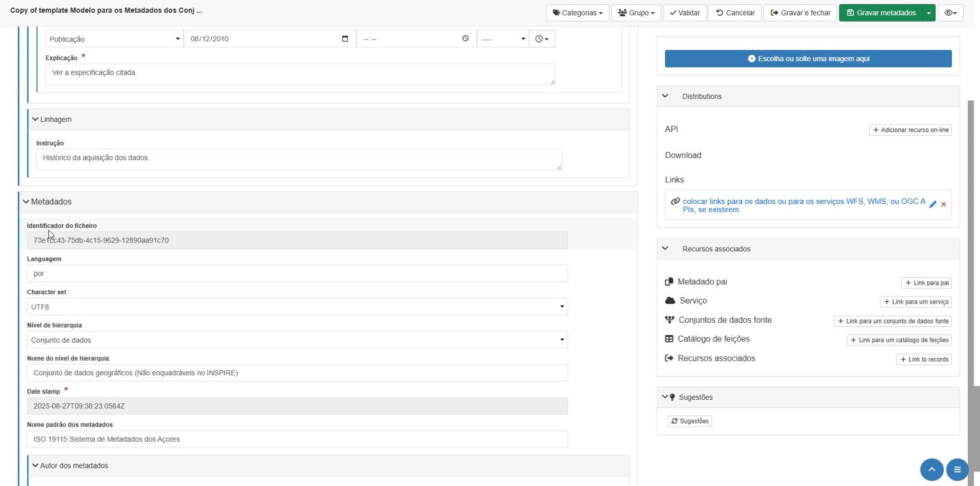Screen dimensions: 980x486
Task: Open the eye view mode dropdown
Action: pos(950,13)
